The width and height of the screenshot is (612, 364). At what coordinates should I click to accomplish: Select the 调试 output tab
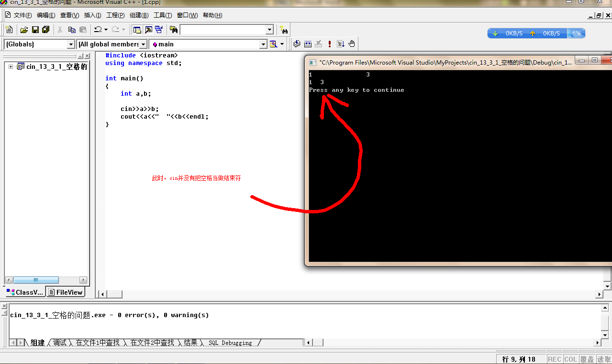click(x=60, y=343)
